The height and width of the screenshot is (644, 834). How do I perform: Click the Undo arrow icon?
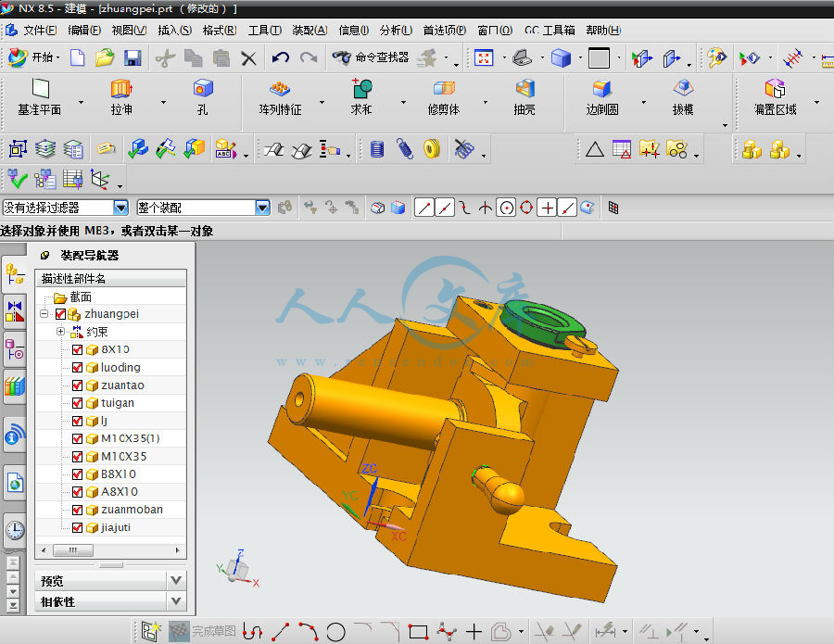pyautogui.click(x=280, y=58)
